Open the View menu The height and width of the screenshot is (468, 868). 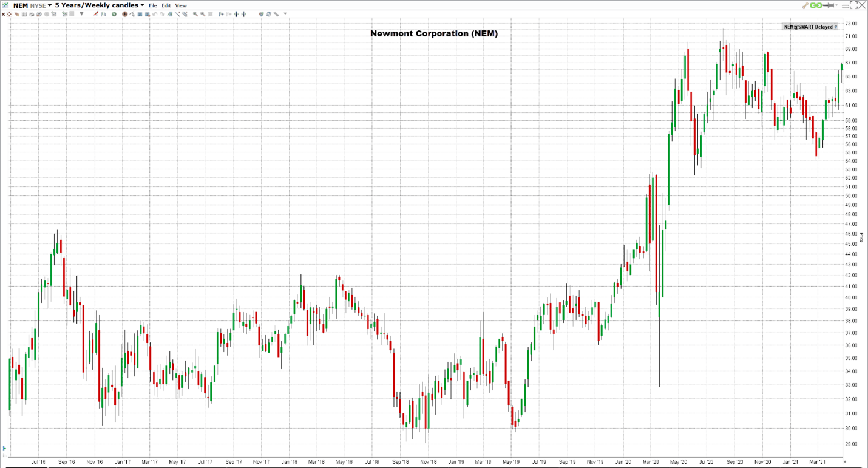tap(181, 5)
